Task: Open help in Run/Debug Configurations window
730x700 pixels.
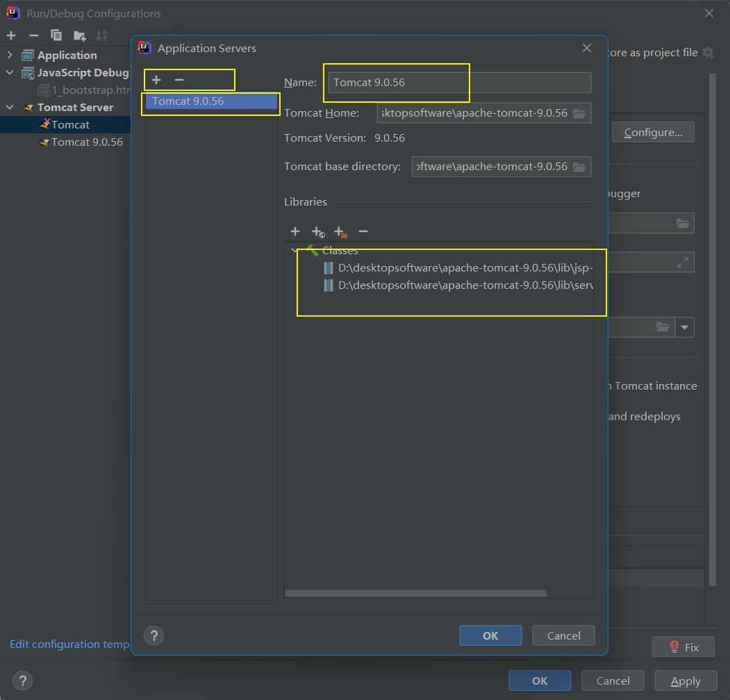Action: [22, 681]
